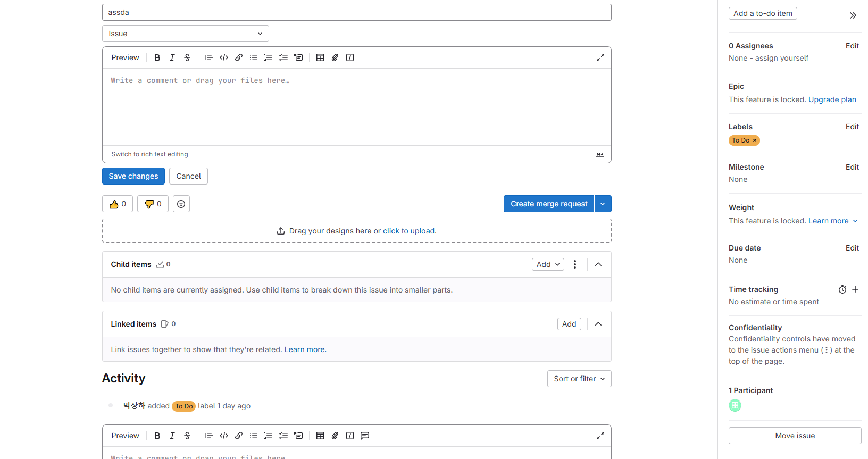Set a time estimate with the timer icon
The width and height of the screenshot is (868, 459).
click(842, 289)
